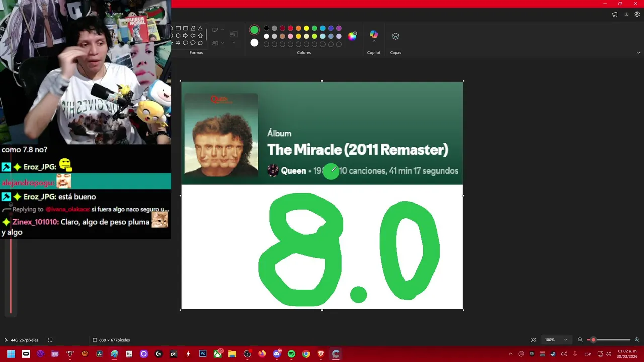Select the six-point star shape
The image size is (644, 362).
(x=178, y=43)
